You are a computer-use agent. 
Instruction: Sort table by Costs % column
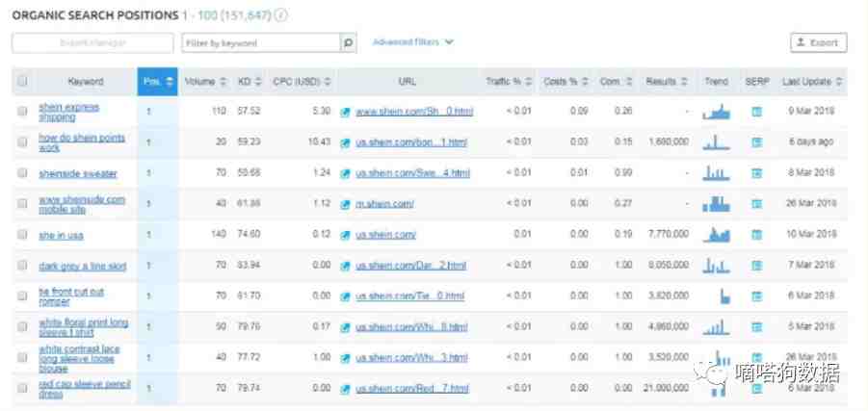point(566,81)
